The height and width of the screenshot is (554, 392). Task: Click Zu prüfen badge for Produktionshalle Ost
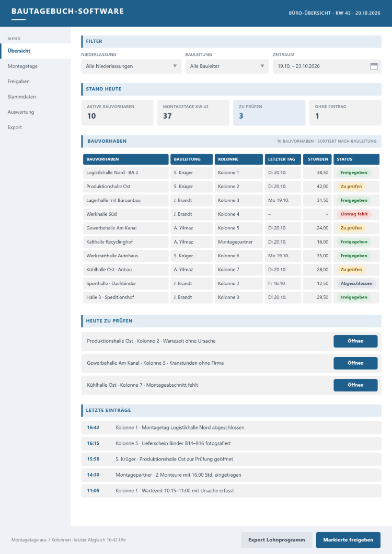coord(351,187)
